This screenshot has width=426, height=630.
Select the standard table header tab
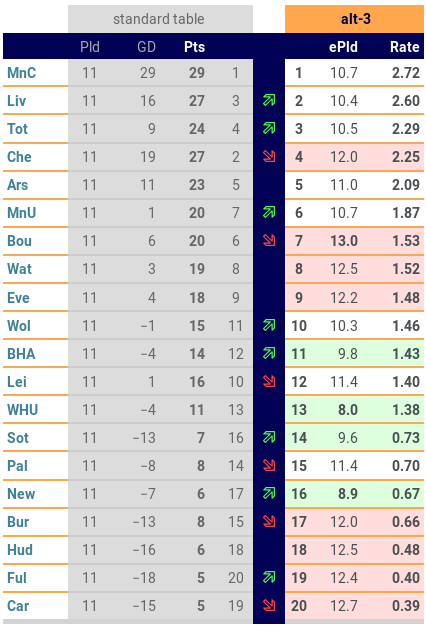coord(160,19)
